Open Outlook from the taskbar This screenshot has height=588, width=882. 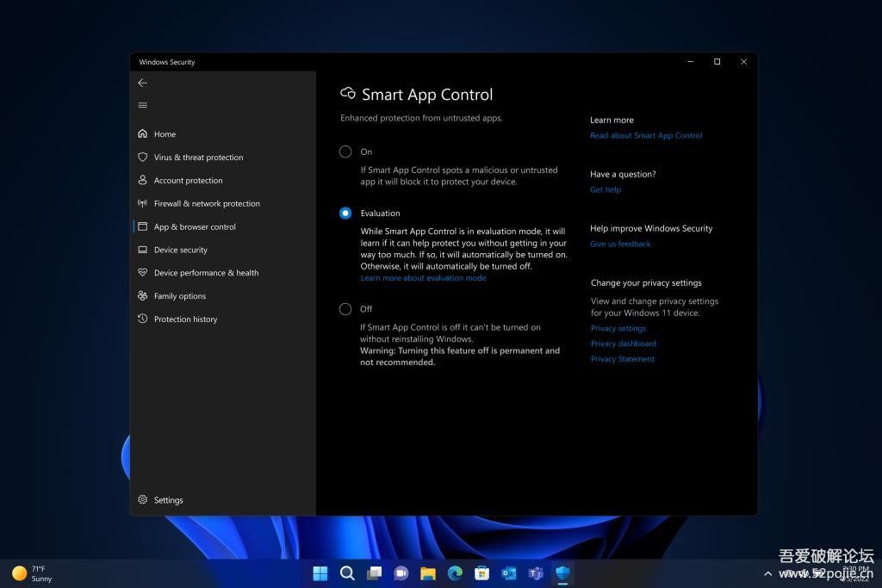pyautogui.click(x=509, y=573)
